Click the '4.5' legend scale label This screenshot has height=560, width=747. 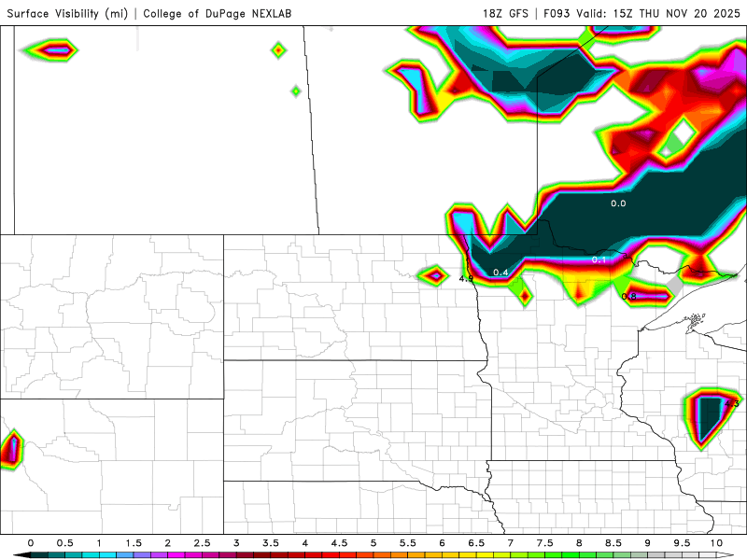pos(339,543)
